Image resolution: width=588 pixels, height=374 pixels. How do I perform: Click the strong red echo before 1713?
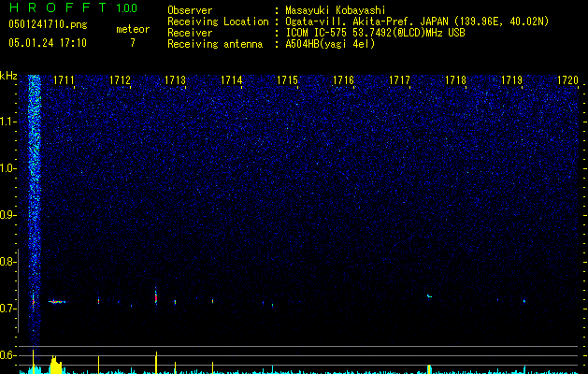[x=155, y=296]
